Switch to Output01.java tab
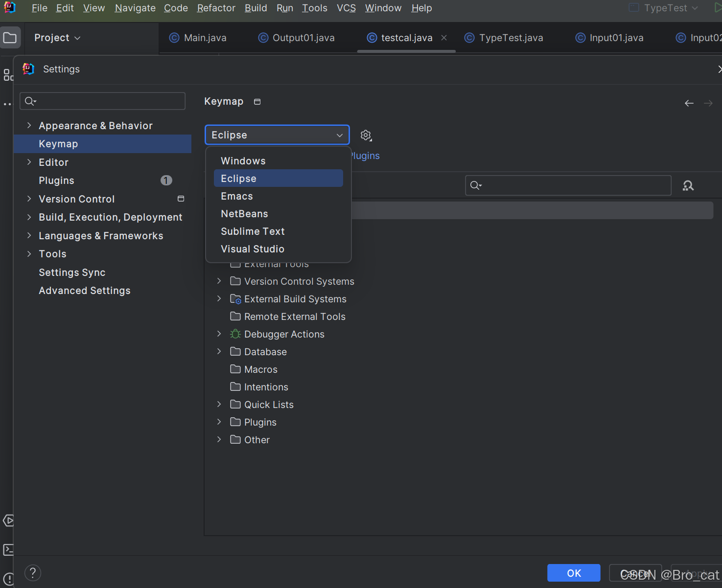This screenshot has width=722, height=588. click(x=297, y=38)
